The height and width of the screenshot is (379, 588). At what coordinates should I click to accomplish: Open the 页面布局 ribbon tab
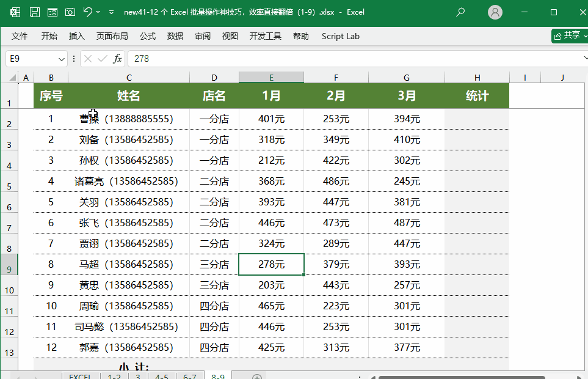click(x=112, y=37)
